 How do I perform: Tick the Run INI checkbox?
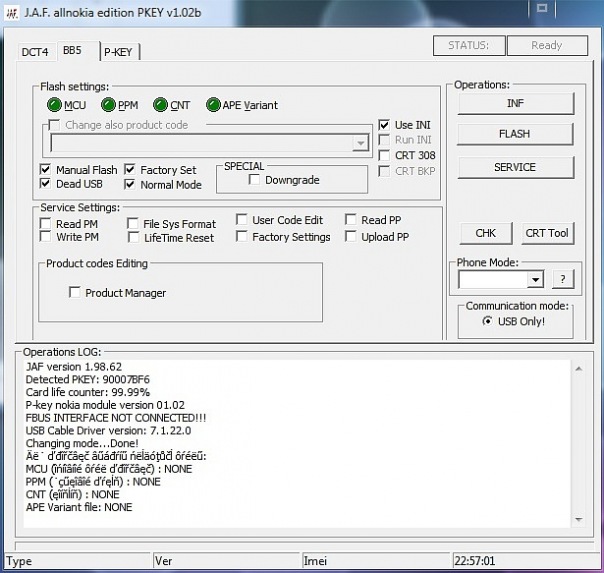(x=384, y=140)
